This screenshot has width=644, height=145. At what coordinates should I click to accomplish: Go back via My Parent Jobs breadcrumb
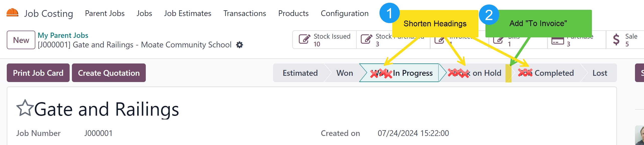[63, 35]
